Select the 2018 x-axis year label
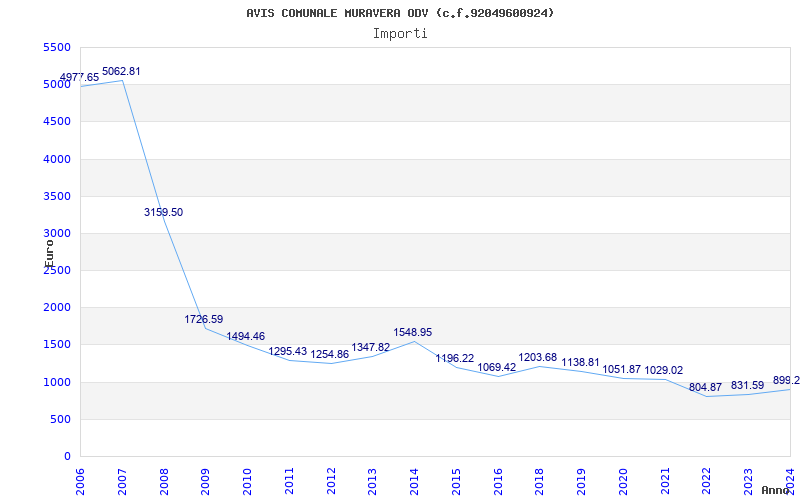The height and width of the screenshot is (500, 800). [540, 481]
